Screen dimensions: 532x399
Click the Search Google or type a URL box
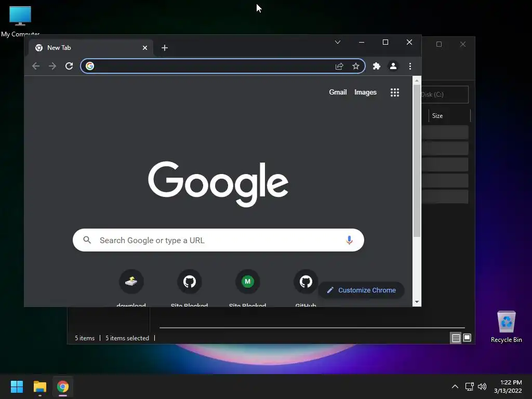(x=218, y=240)
